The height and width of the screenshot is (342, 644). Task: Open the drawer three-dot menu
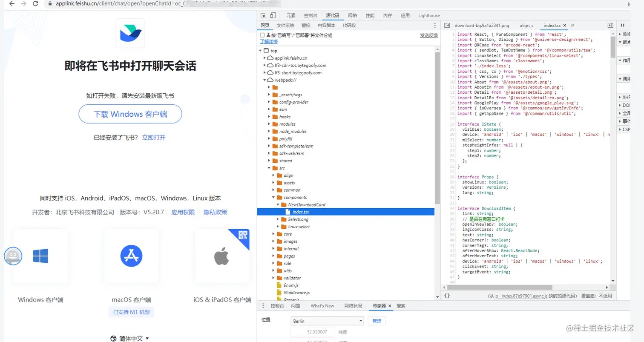[x=263, y=306]
